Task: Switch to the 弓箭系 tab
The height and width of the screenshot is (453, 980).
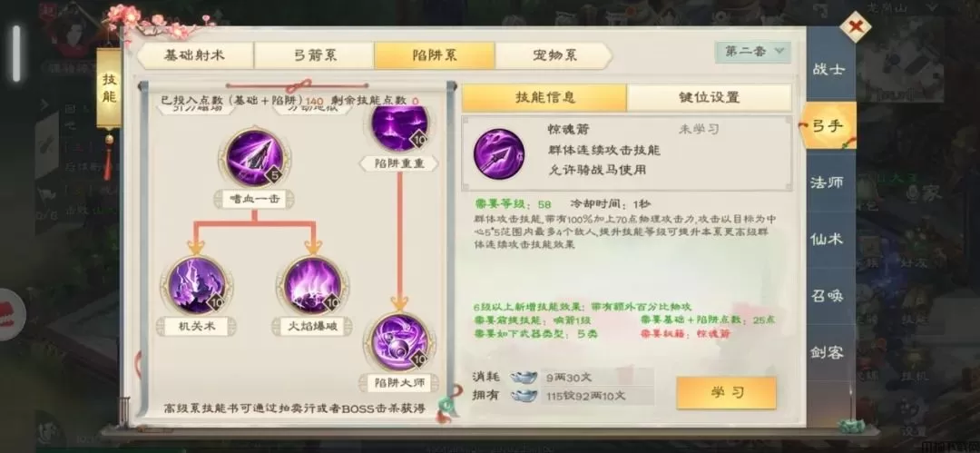Action: tap(314, 55)
